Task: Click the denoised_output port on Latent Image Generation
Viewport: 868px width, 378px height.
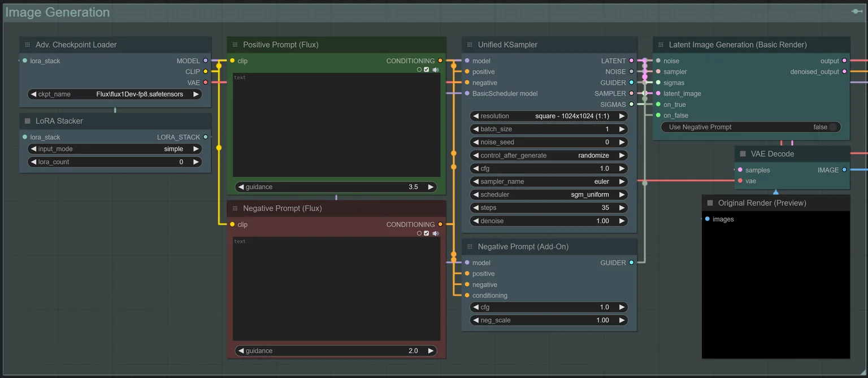Action: [x=844, y=72]
